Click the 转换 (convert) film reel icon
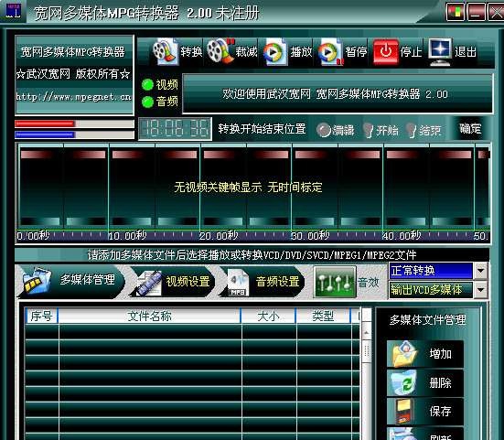Screen dimensions: 504x440 (166, 51)
